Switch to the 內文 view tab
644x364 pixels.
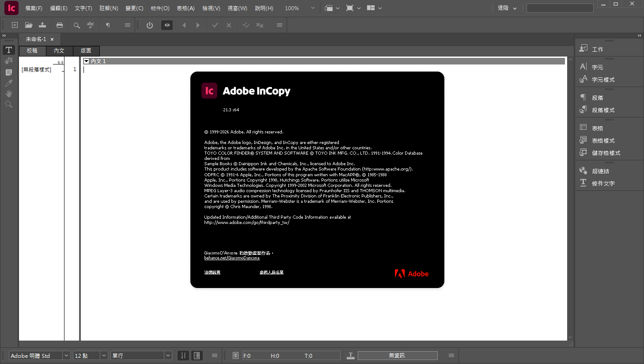pos(59,51)
